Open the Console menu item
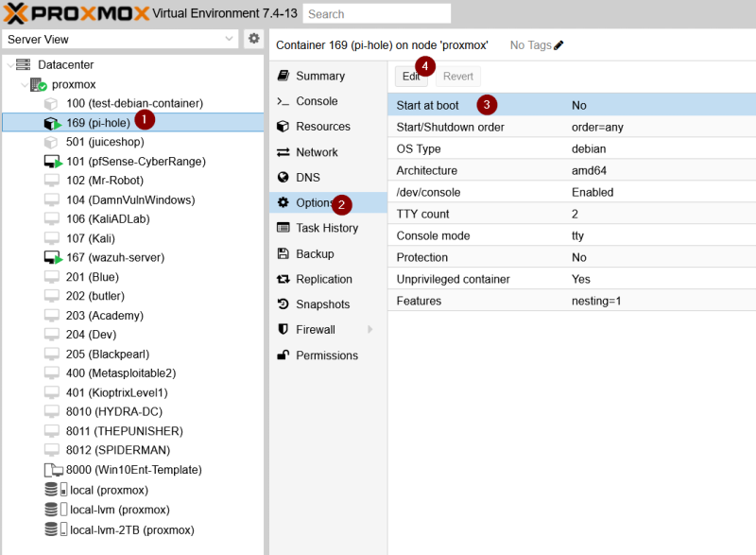Viewport: 756px width, 555px height. coord(317,101)
